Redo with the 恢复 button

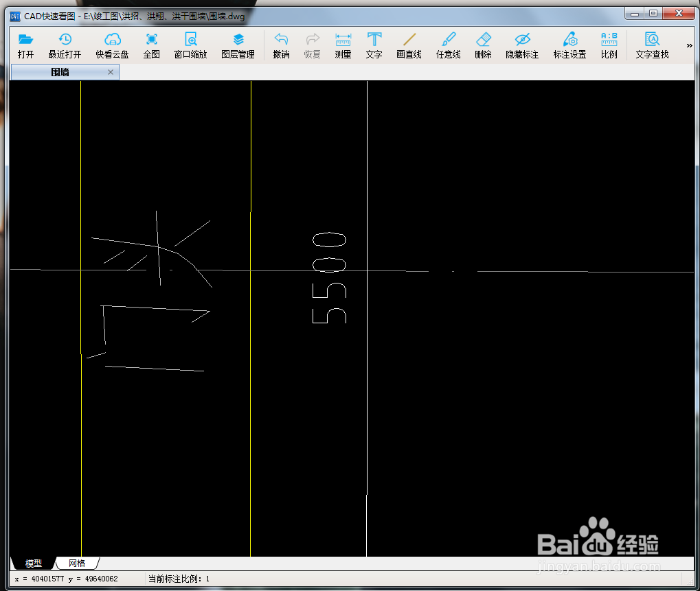click(x=312, y=45)
